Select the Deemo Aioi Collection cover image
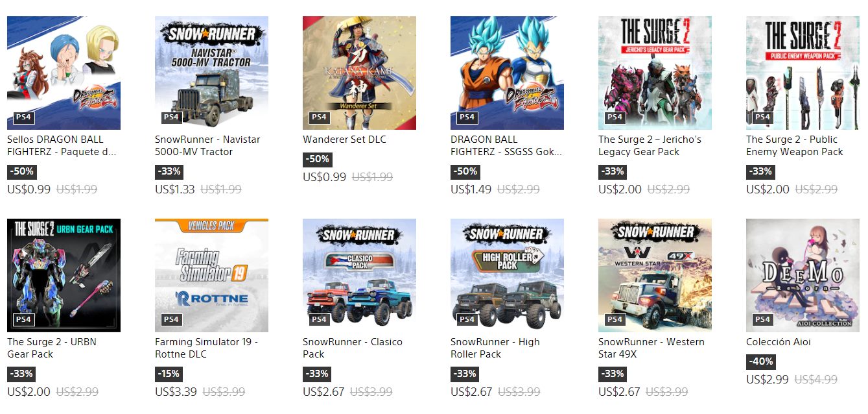 coord(803,275)
